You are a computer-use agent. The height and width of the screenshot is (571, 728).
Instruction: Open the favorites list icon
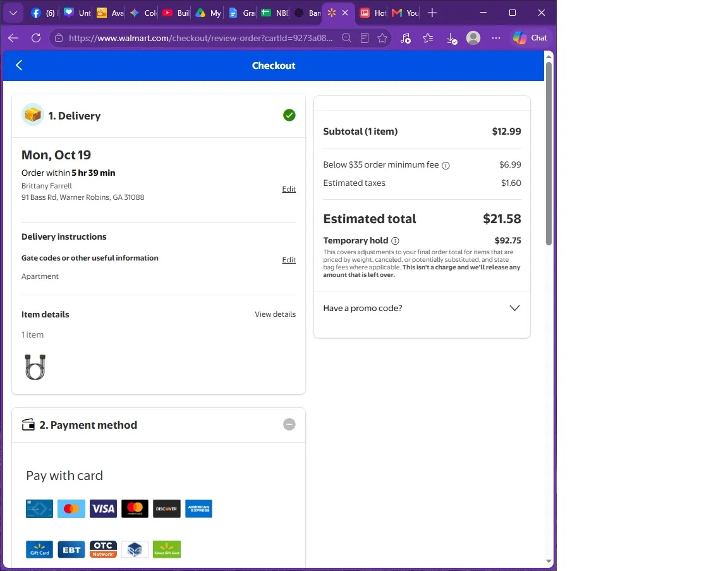coord(428,38)
